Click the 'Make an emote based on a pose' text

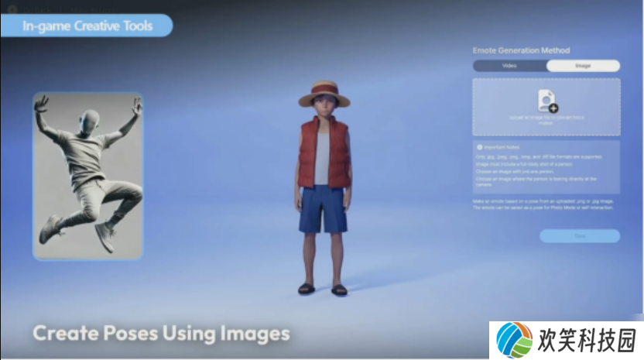tap(543, 201)
